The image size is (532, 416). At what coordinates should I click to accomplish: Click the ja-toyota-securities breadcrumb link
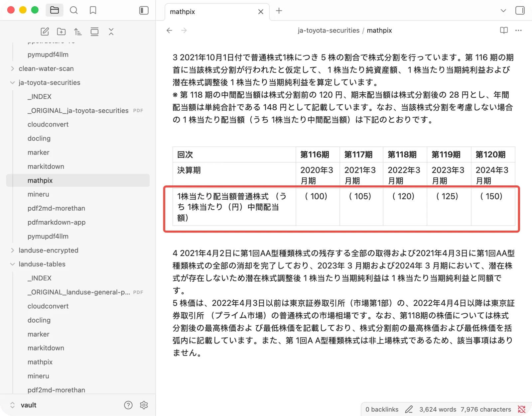(x=329, y=30)
